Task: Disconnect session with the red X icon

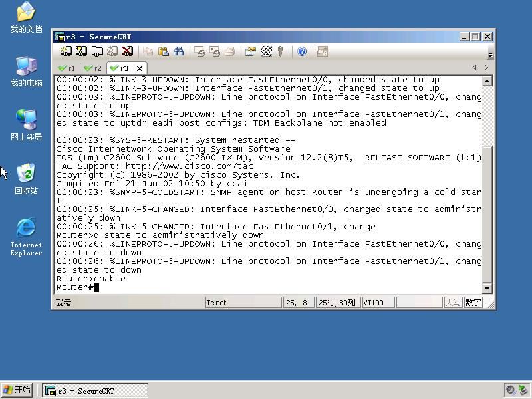Action: (128, 51)
